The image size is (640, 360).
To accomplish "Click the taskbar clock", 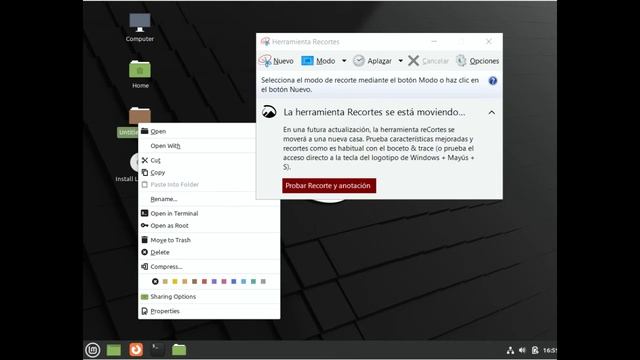I will pos(550,350).
